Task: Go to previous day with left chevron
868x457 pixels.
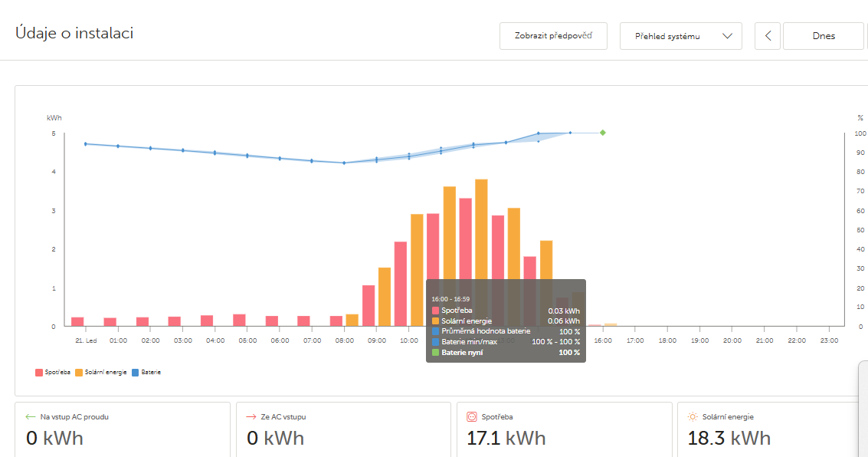Action: click(x=768, y=36)
